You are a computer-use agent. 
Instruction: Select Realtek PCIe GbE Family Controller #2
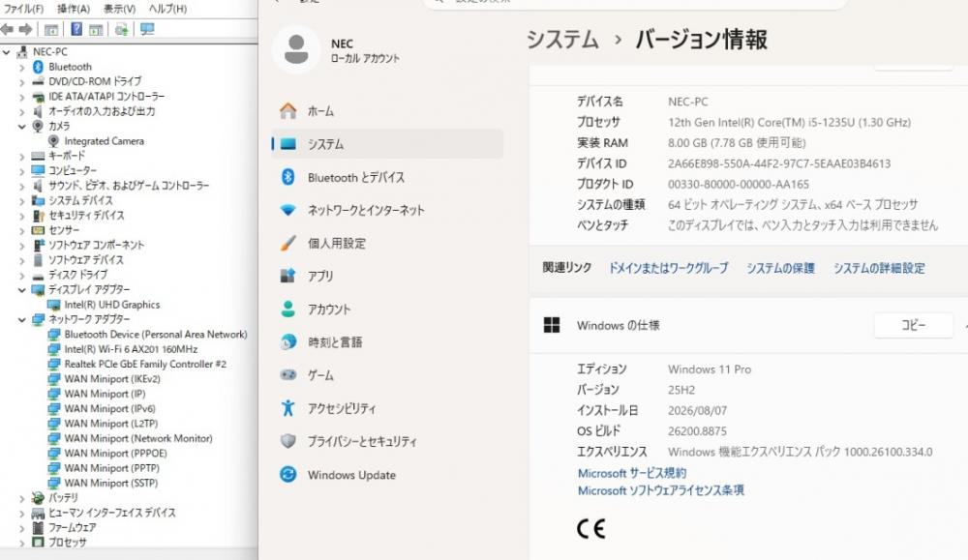(x=145, y=364)
